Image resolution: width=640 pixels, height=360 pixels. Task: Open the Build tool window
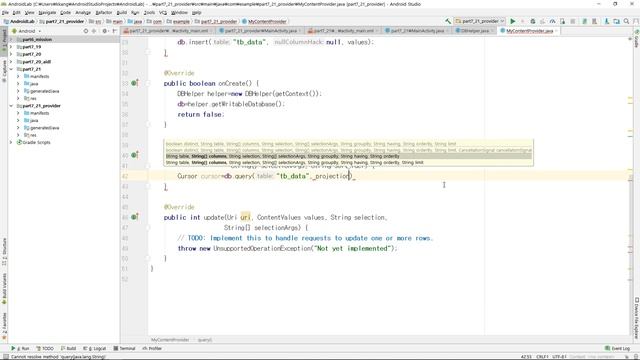68,349
